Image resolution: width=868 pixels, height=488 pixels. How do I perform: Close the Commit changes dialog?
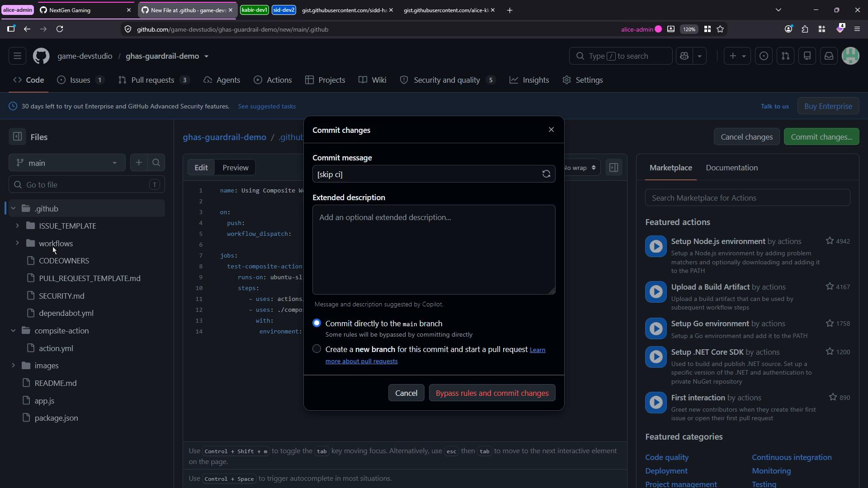[551, 130]
